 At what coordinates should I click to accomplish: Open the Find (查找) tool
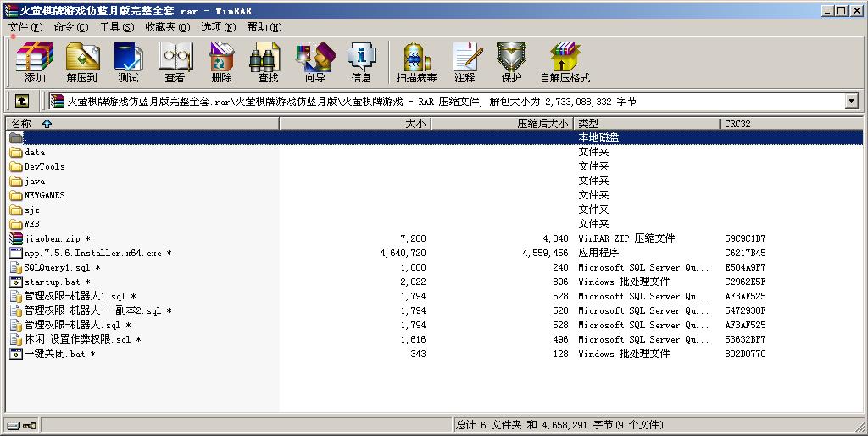268,62
